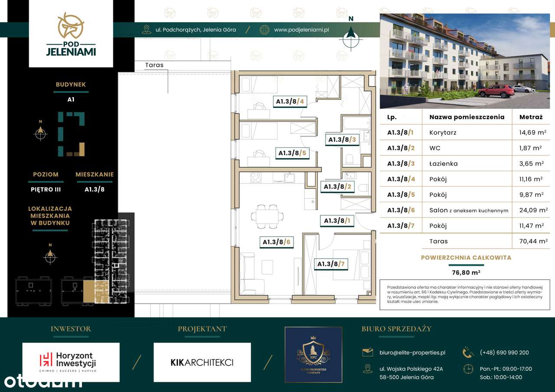Screen dimensions: 555x392
Task: Click the 1,87 m² value in the table
Action: (x=531, y=148)
